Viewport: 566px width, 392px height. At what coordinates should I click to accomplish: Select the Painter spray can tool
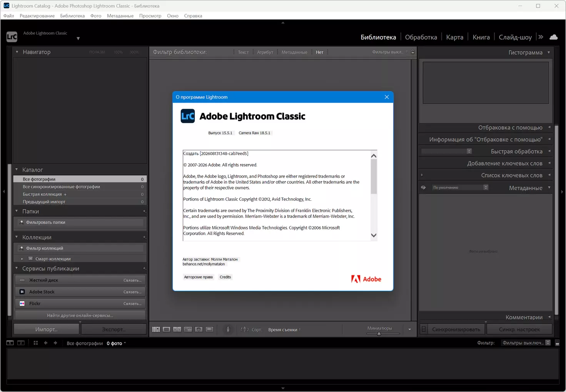[x=228, y=329]
